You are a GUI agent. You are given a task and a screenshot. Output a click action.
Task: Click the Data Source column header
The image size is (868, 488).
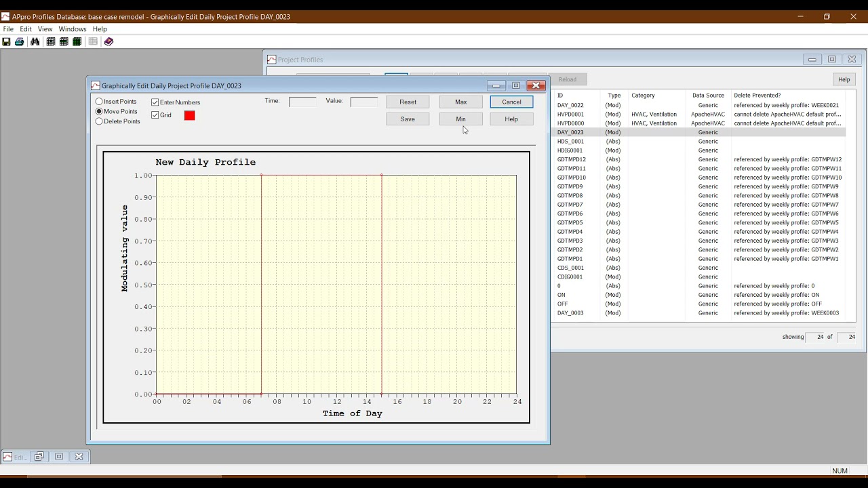pos(708,96)
